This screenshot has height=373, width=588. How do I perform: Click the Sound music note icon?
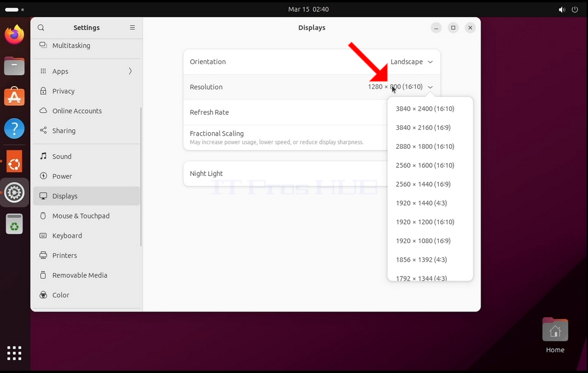[x=43, y=156]
